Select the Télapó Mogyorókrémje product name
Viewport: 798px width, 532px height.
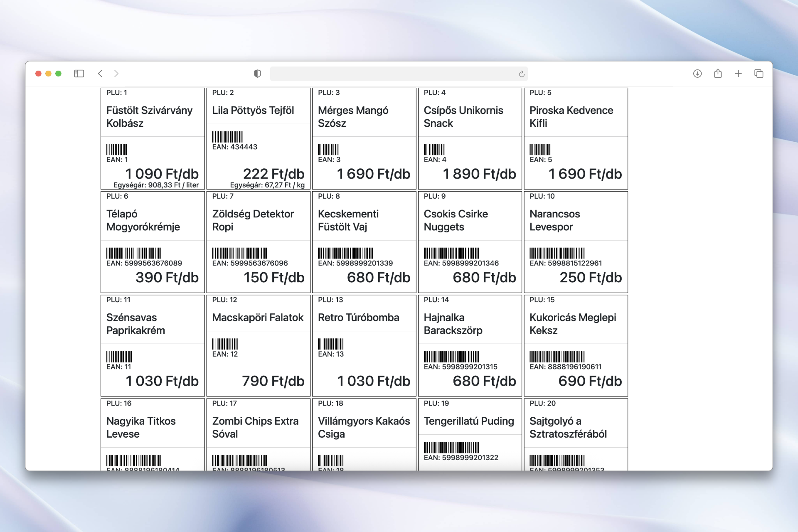143,220
